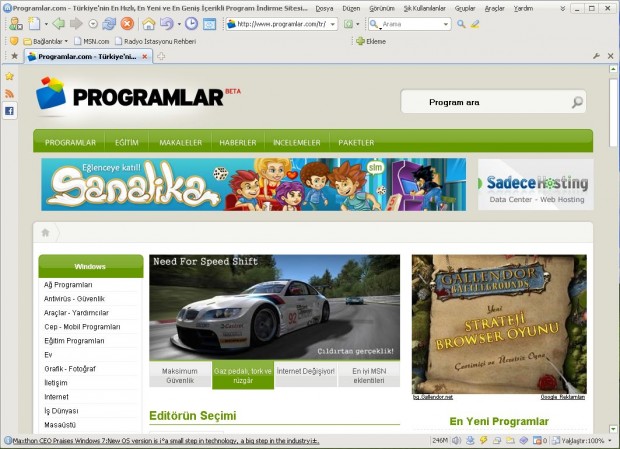The image size is (620, 449).
Task: Open the Düzen menu
Action: (x=351, y=8)
